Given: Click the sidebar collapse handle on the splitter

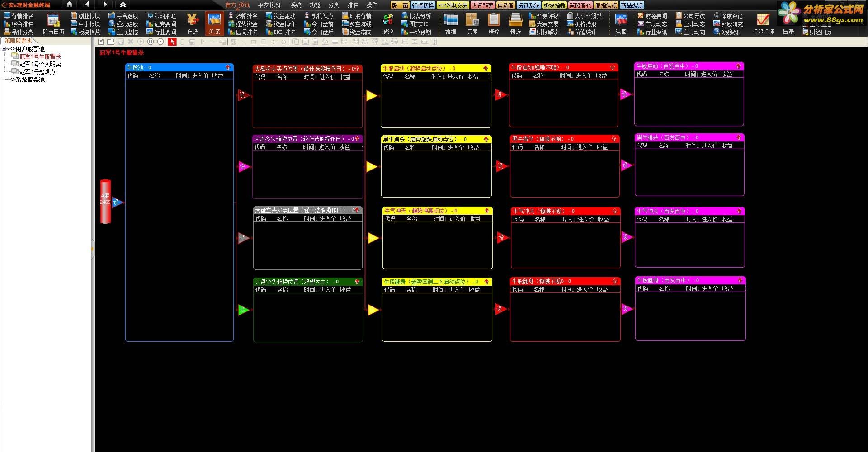Looking at the screenshot, I should [x=93, y=249].
